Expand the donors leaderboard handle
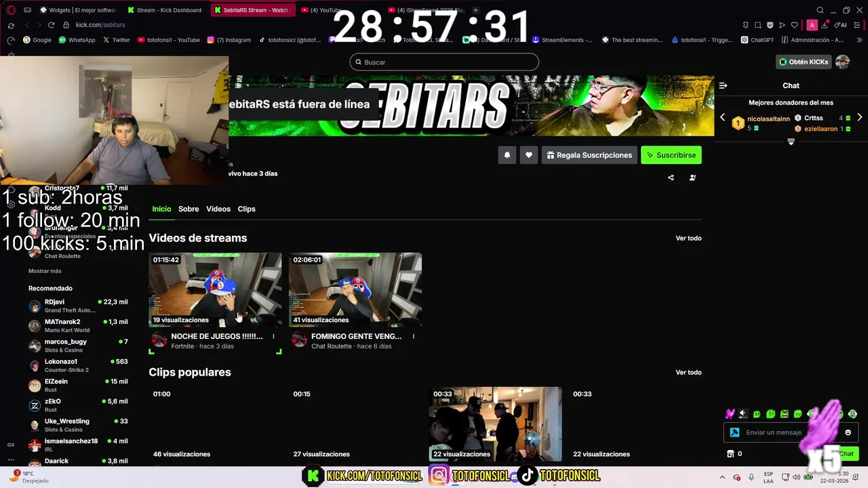868x488 pixels. tap(791, 142)
